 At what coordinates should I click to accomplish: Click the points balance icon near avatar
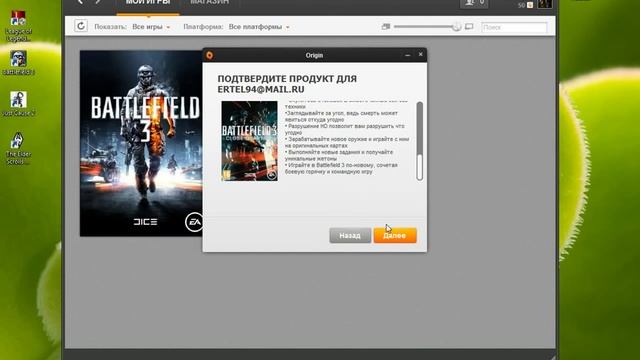[530, 5]
